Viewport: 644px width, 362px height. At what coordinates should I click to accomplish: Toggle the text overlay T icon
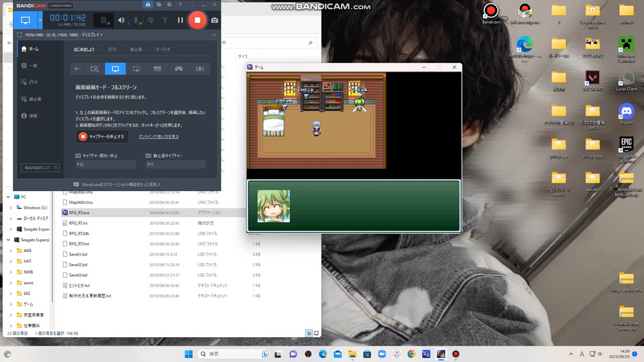tap(165, 19)
